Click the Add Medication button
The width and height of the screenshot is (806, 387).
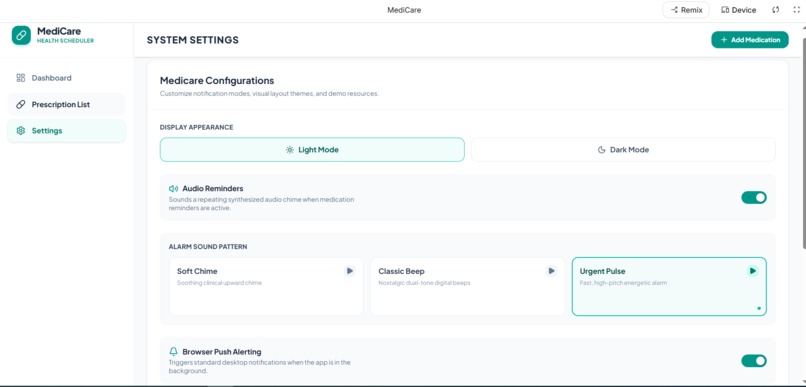(x=749, y=40)
